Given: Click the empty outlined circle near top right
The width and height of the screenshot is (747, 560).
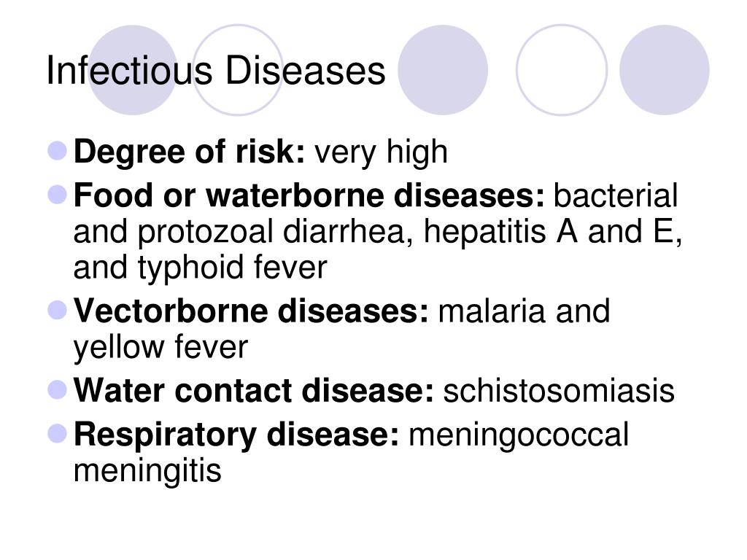Looking at the screenshot, I should click(562, 70).
